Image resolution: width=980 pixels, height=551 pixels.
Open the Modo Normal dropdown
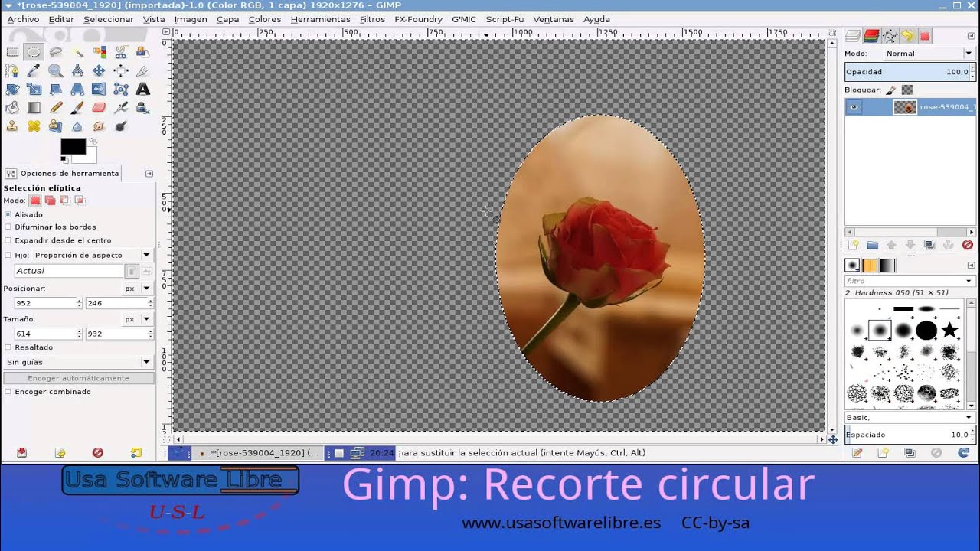click(x=929, y=54)
